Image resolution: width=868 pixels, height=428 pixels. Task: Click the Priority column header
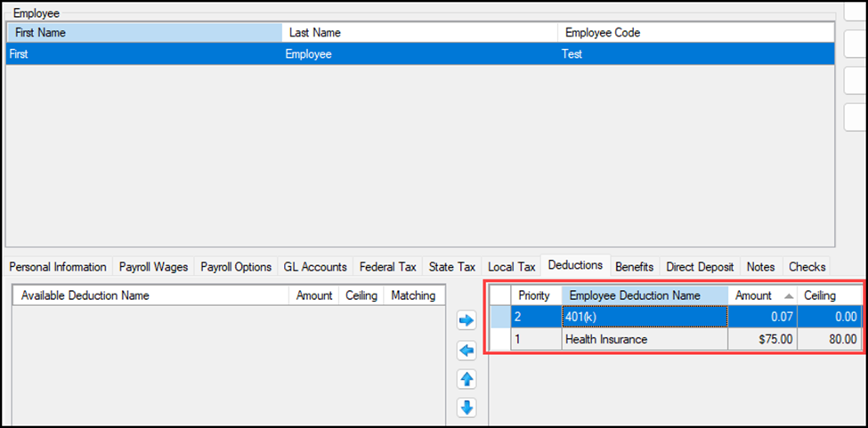534,295
